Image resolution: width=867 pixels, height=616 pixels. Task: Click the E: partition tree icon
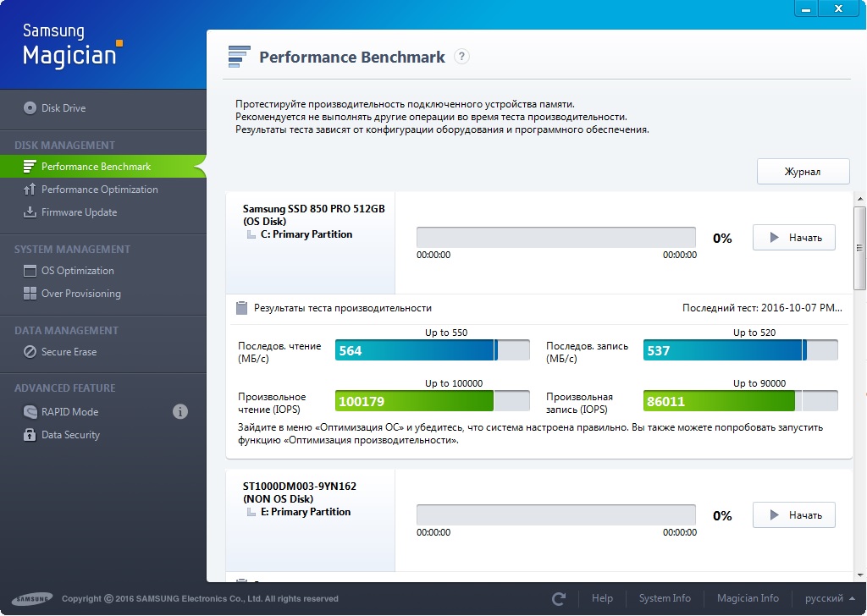(x=251, y=512)
